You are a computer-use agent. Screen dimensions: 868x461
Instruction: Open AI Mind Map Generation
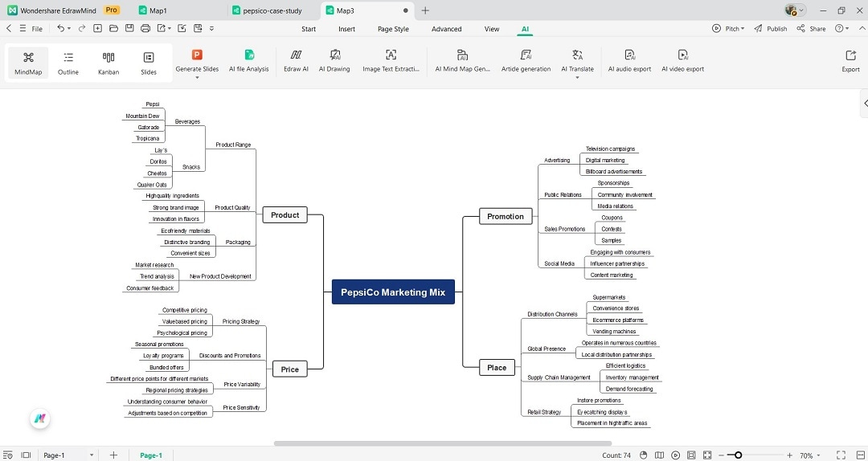[463, 61]
